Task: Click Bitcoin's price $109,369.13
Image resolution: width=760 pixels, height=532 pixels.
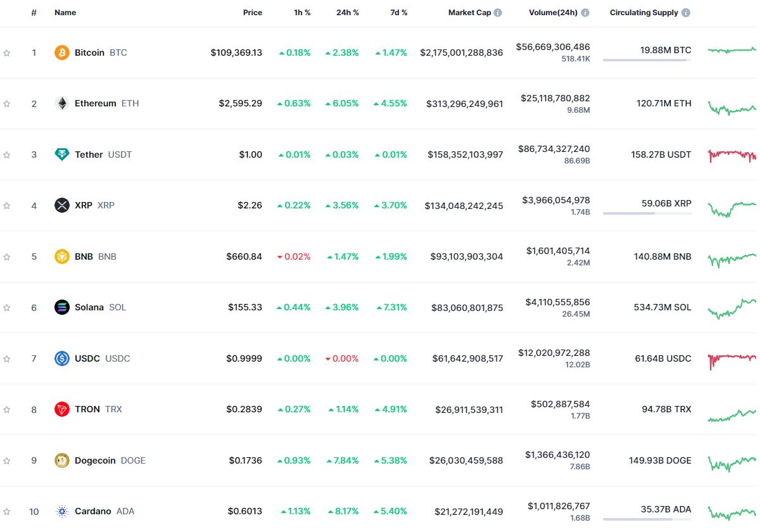Action: 236,53
